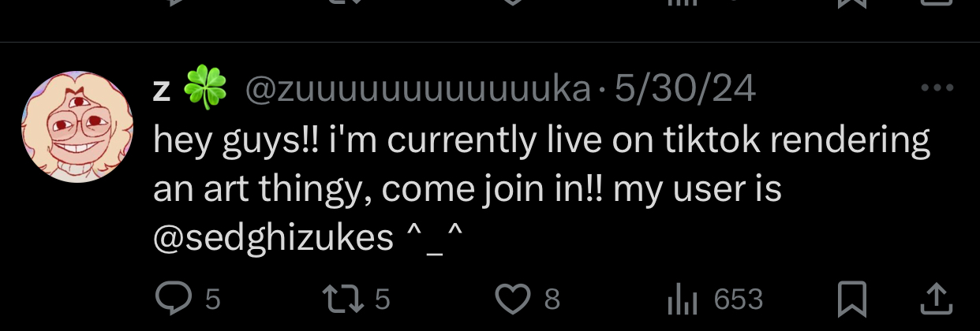Share the post using the upload arrow icon
Screen dimensions: 980x331
(x=937, y=299)
